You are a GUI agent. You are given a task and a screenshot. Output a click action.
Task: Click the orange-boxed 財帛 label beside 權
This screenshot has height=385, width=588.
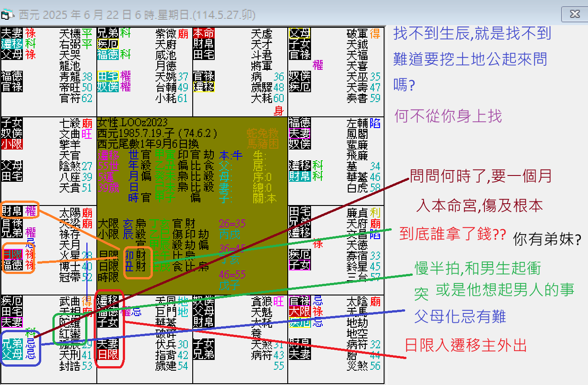click(12, 210)
